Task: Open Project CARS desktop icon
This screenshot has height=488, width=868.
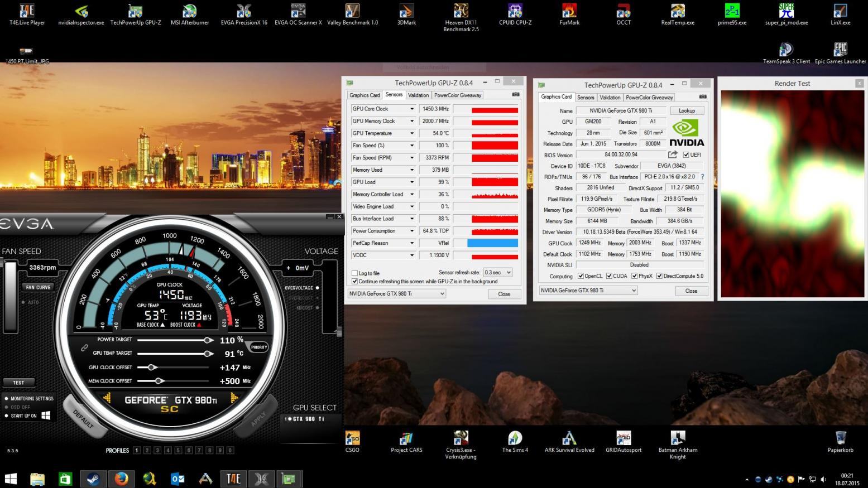Action: click(406, 442)
